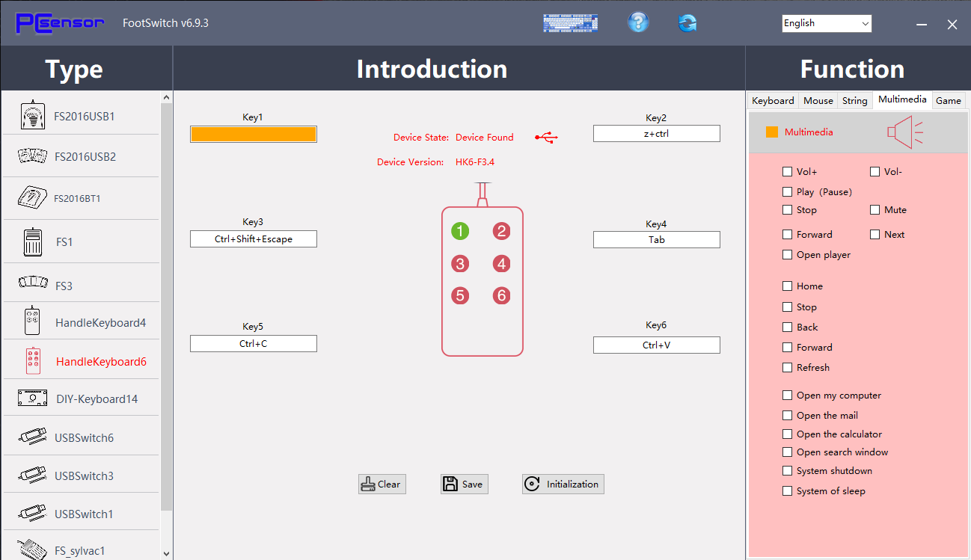This screenshot has height=560, width=971.
Task: Open the English language dropdown
Action: click(827, 24)
